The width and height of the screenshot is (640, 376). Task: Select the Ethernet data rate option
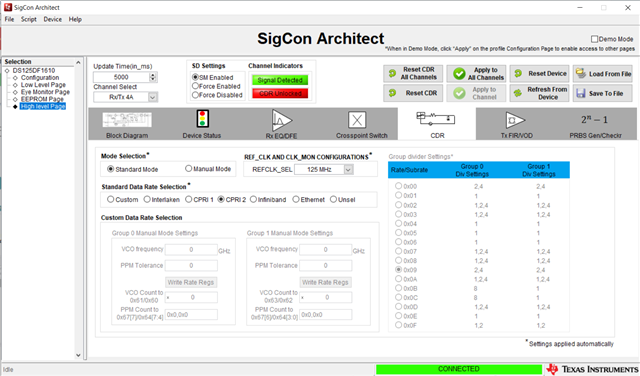296,199
